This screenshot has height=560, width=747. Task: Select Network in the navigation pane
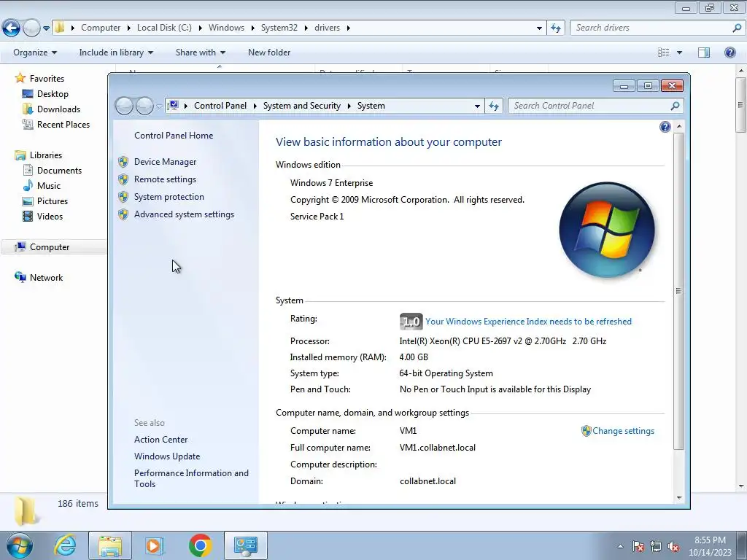[x=46, y=278]
